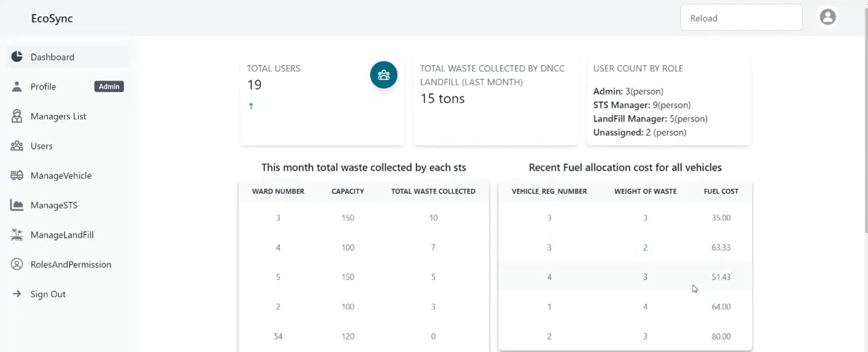Click the VEHICLE_REG_NUMBER column header
The image size is (868, 352).
pos(549,191)
